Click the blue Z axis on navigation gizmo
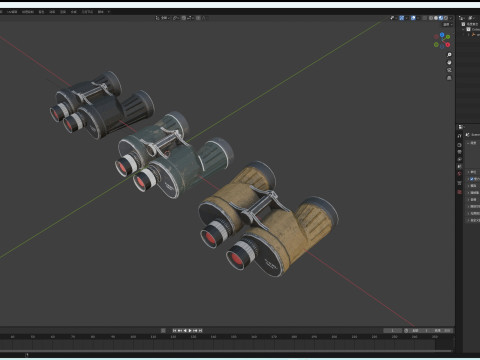This screenshot has height=360, width=480. tap(442, 35)
